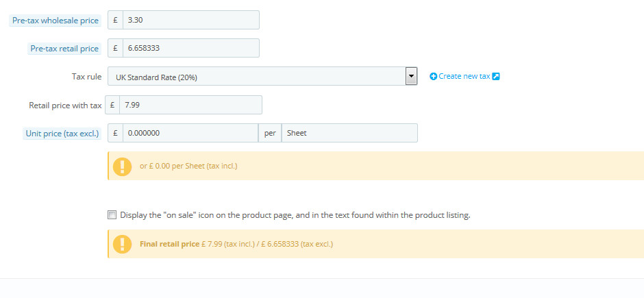Click the Sheet unit field
The image size is (644, 298).
(x=349, y=133)
